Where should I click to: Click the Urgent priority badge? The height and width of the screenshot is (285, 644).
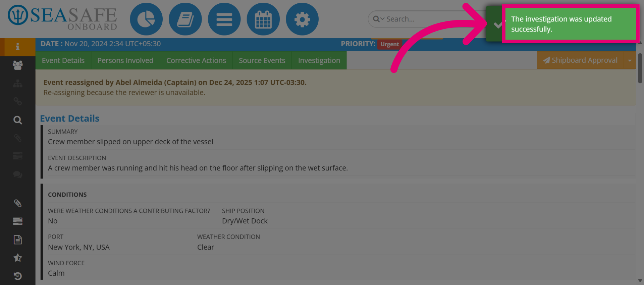pos(389,44)
